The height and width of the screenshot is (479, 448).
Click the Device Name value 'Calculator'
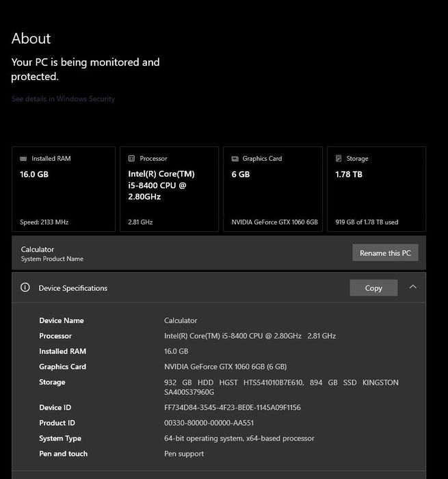(181, 320)
